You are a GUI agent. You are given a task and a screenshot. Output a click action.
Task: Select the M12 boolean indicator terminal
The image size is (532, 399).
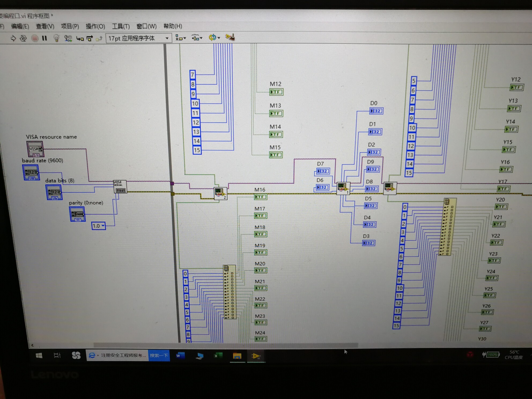[x=276, y=92]
